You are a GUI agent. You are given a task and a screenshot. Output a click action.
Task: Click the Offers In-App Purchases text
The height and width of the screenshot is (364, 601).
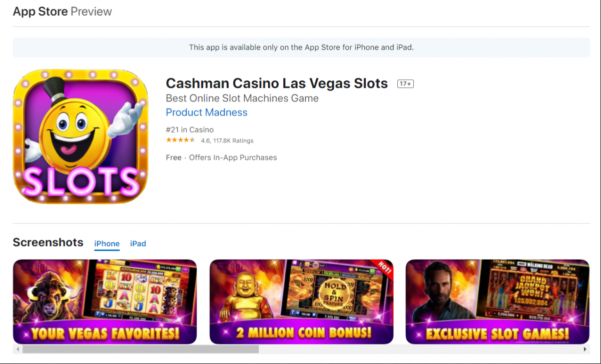233,157
